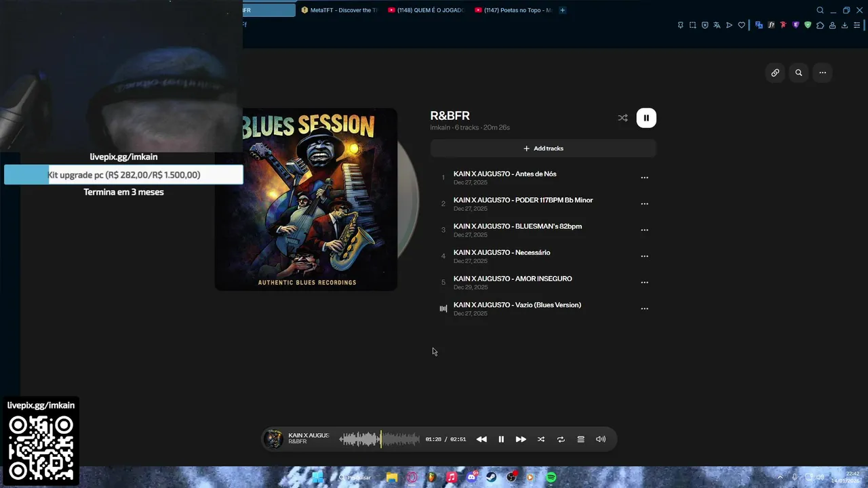Click the KAIN X AUGUS track name in player bar
This screenshot has width=868, height=488.
coord(309,435)
